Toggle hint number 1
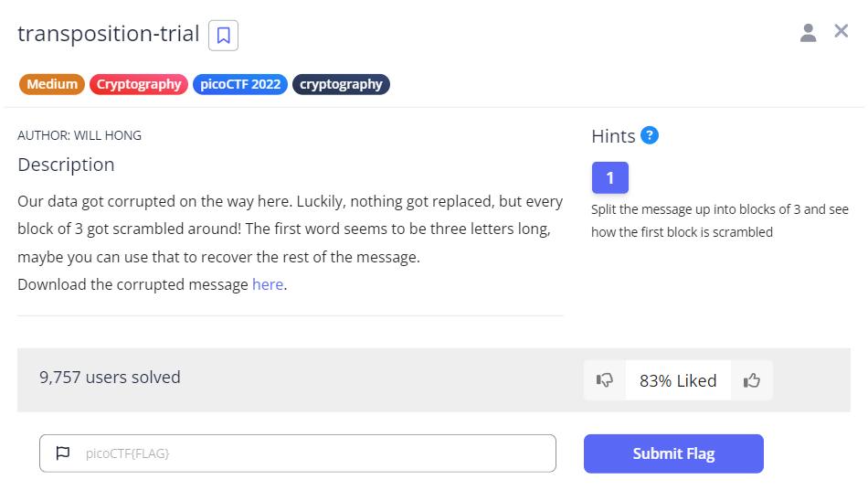Image resolution: width=868 pixels, height=501 pixels. pos(609,177)
